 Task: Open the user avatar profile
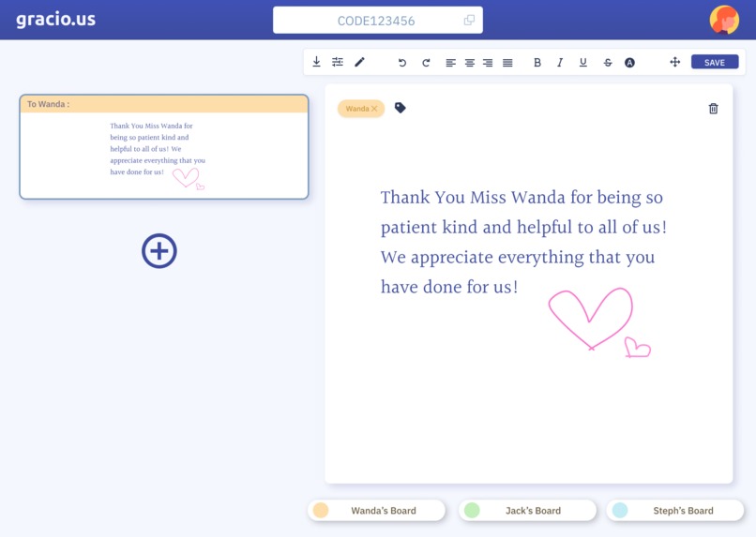point(724,21)
